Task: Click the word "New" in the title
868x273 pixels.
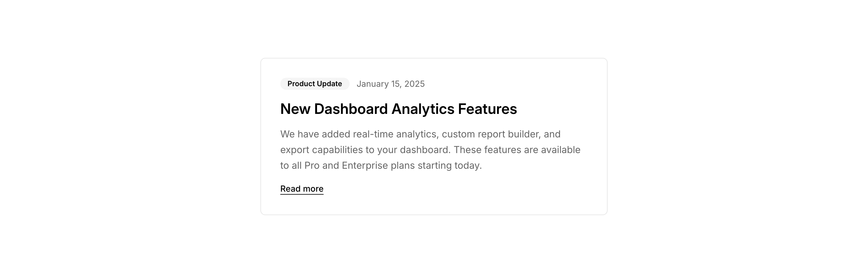Action: pos(295,109)
